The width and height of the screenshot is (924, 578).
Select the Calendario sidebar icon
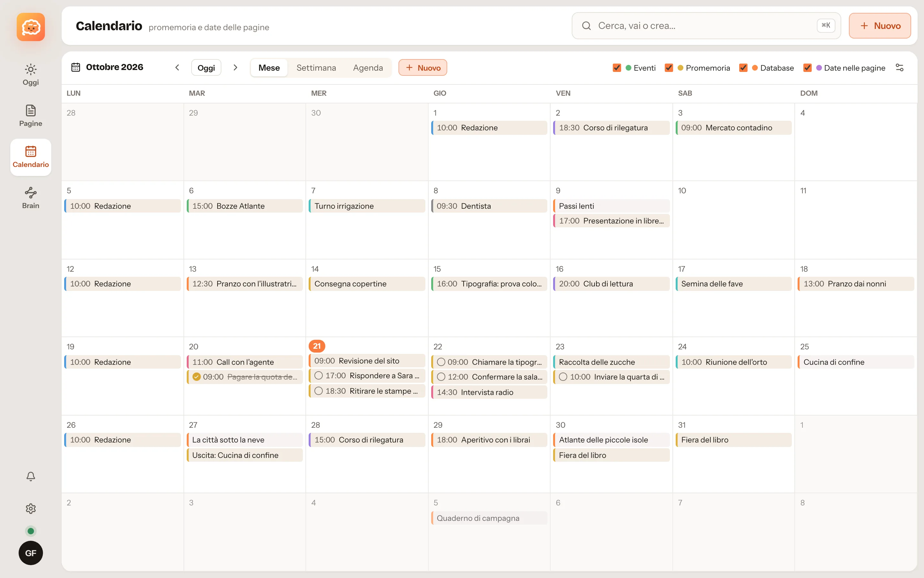coord(30,151)
